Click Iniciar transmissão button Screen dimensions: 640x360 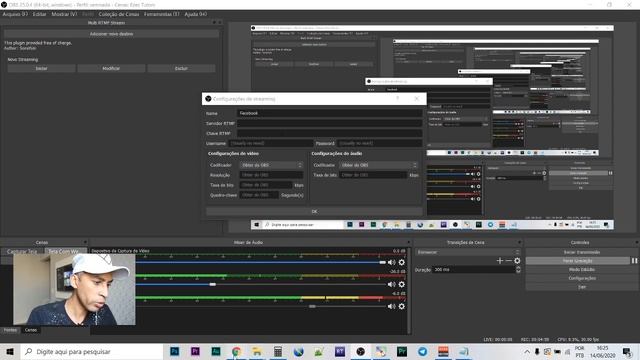pyautogui.click(x=582, y=252)
